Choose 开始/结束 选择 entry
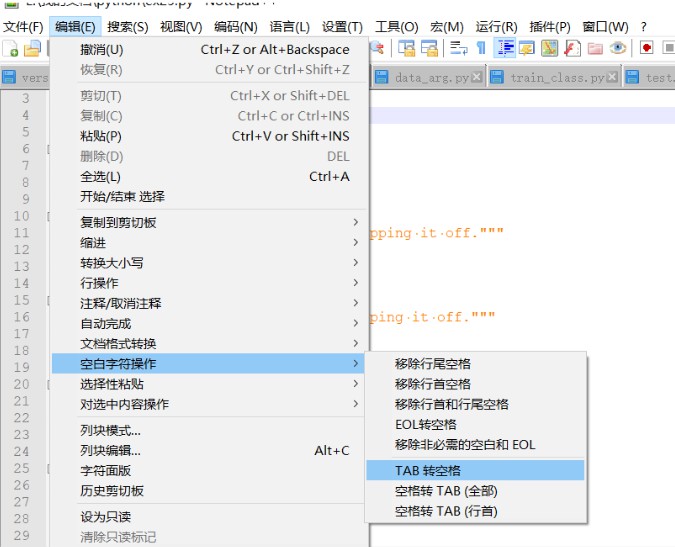Viewport: 675px width, 547px height. pos(210,197)
